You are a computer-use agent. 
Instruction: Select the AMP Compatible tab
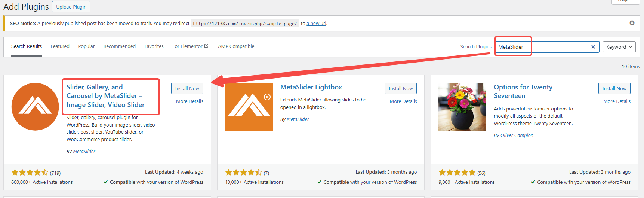[236, 46]
